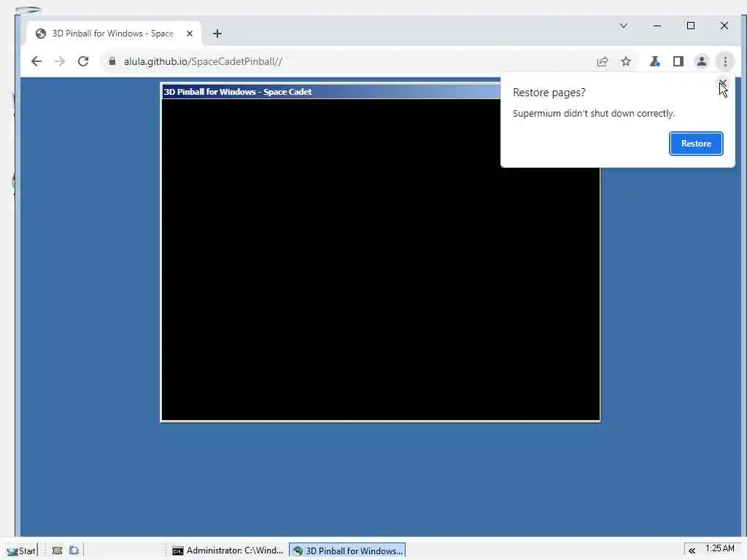Click the 1:25 AM clock
Viewport: 747px width, 560px height.
coord(720,548)
